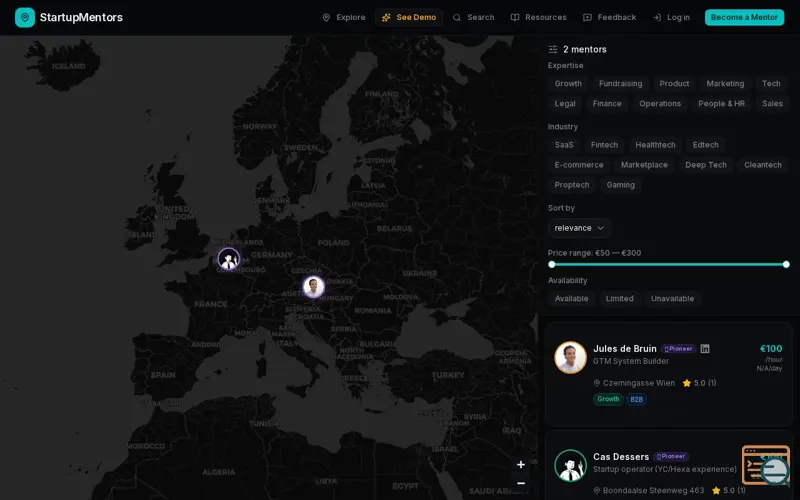Image resolution: width=800 pixels, height=500 pixels.
Task: Toggle the Fundraising expertise filter
Action: (x=620, y=84)
